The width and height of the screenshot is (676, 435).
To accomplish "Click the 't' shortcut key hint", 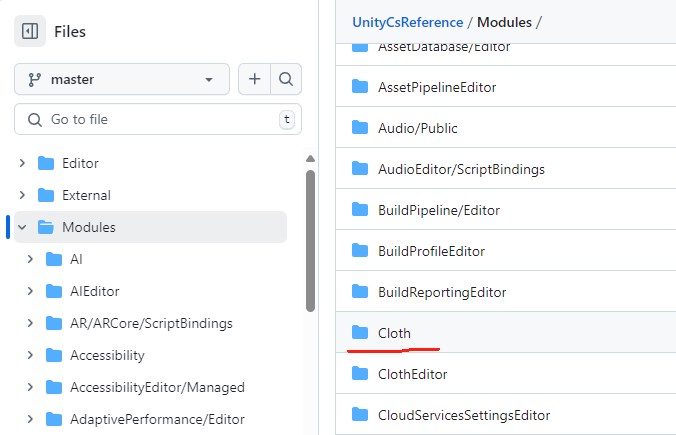I will [x=287, y=119].
